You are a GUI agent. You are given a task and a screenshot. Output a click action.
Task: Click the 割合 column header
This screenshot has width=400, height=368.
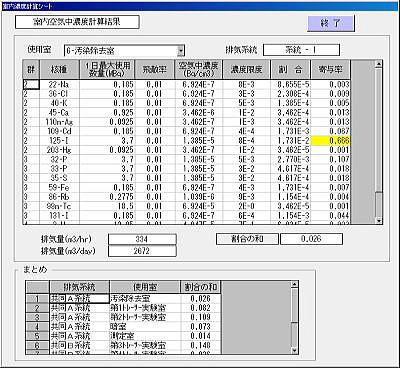pos(290,69)
